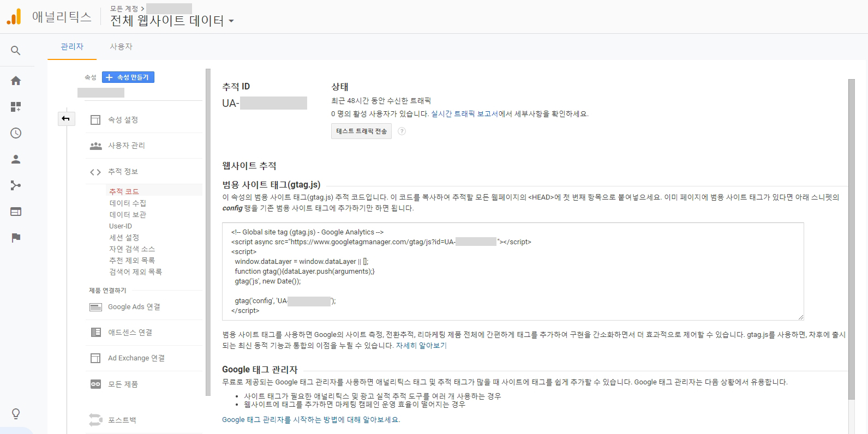The width and height of the screenshot is (868, 434).
Task: Click the 범용 사이트 태그(gtag.js) heading
Action: point(271,184)
